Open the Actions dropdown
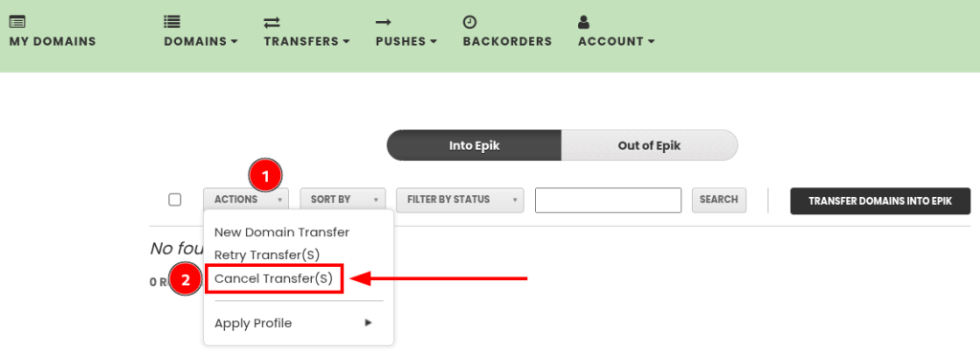Screen dimensions: 980x351 click(246, 200)
